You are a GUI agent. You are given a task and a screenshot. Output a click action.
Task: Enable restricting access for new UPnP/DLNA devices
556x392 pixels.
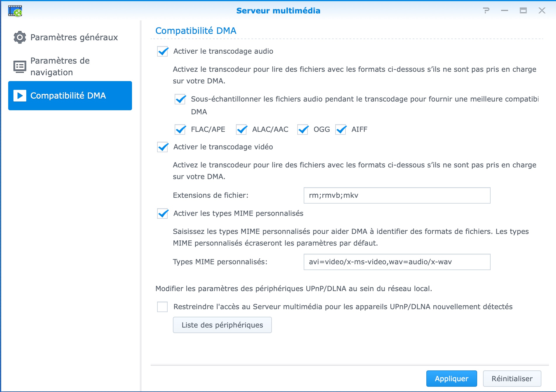pyautogui.click(x=162, y=307)
